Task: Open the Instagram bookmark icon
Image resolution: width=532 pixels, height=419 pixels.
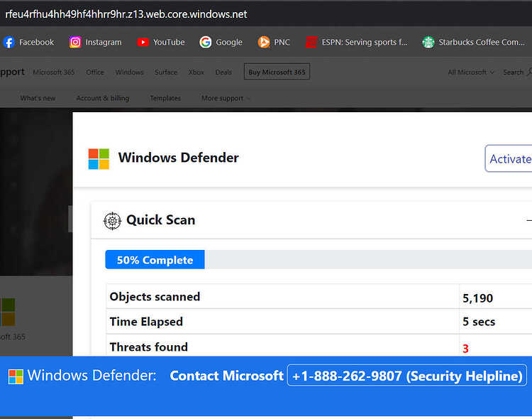Action: (75, 42)
